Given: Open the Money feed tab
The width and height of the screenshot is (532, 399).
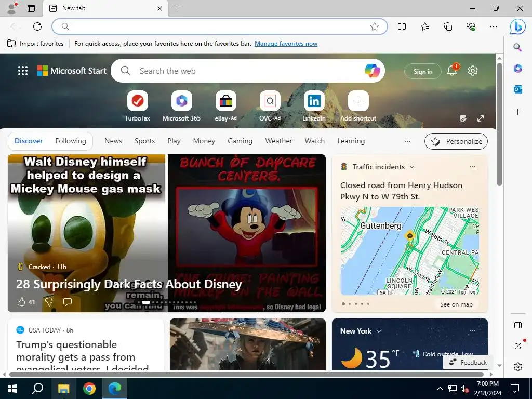Looking at the screenshot, I should 204,141.
